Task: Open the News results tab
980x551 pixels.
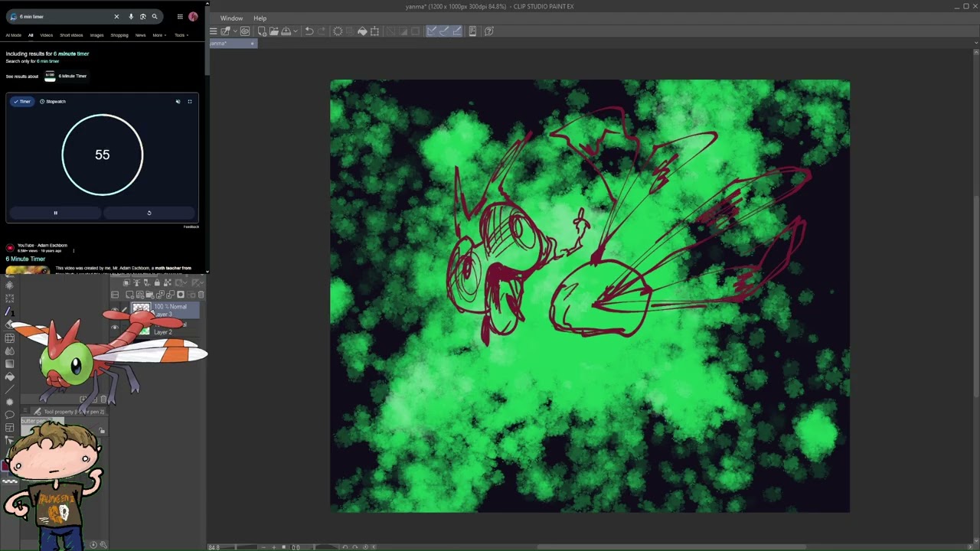Action: point(140,35)
